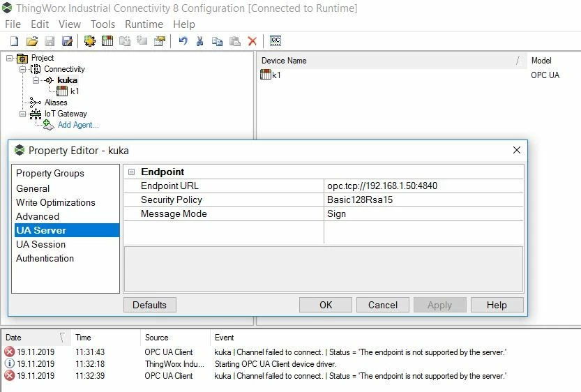Click the Aliases branching icon
Image resolution: width=581 pixels, height=392 pixels.
click(x=35, y=103)
